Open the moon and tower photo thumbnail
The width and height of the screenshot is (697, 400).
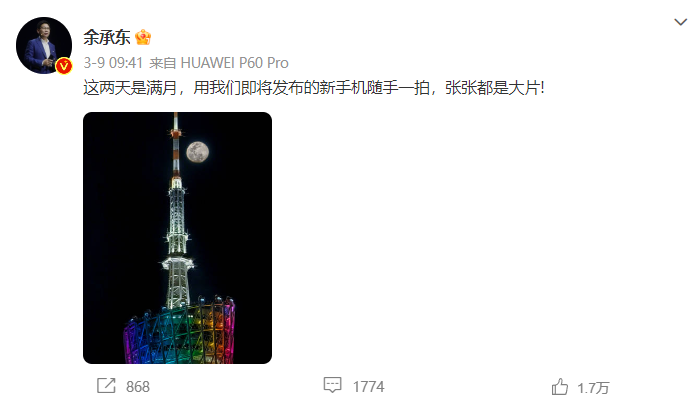177,238
